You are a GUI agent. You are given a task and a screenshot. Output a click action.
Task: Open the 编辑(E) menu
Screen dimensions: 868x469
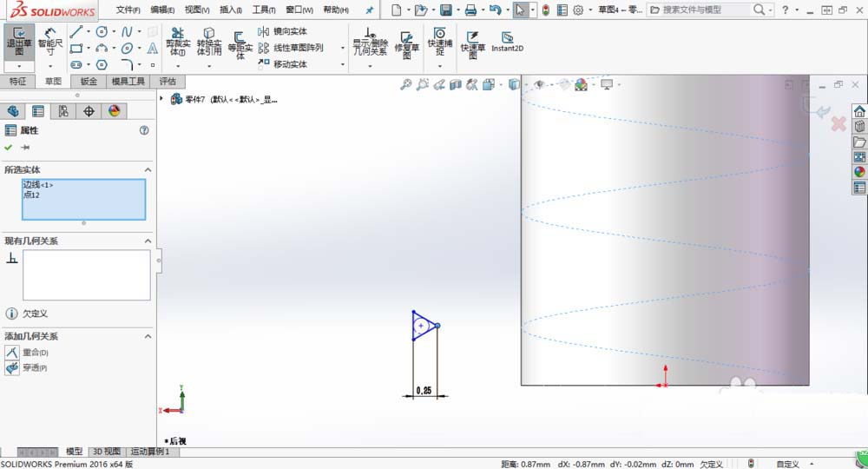point(163,10)
